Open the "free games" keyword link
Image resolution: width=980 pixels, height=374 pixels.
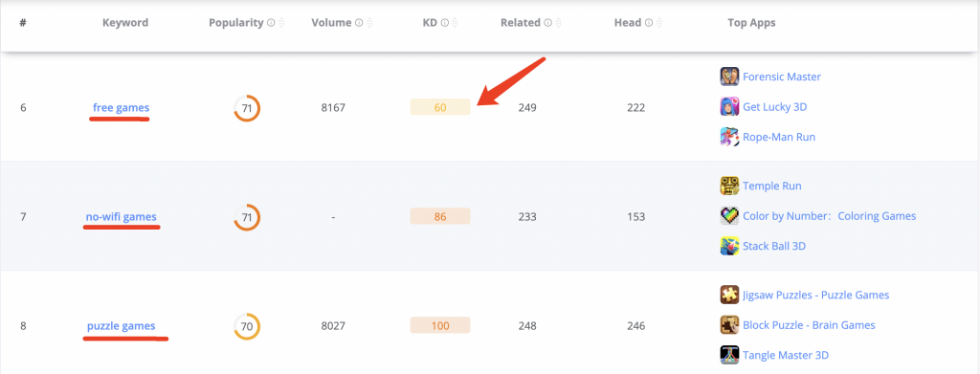tap(121, 107)
